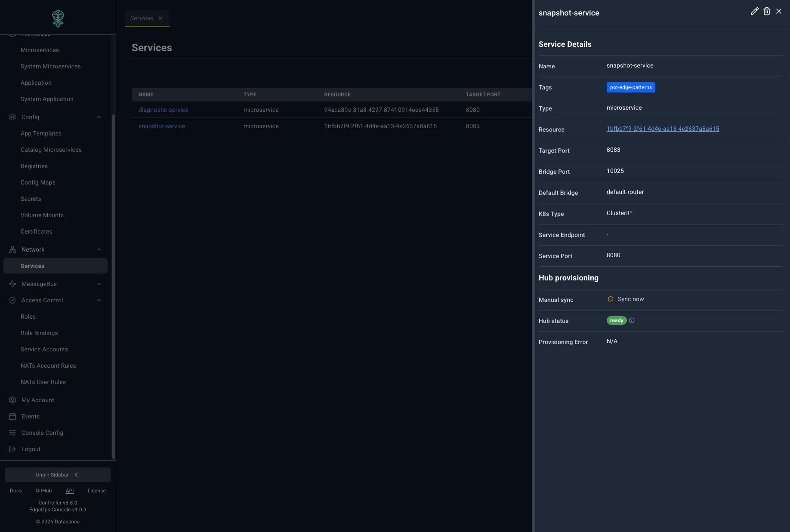Go to Service Accounts page
The image size is (790, 532).
(44, 349)
